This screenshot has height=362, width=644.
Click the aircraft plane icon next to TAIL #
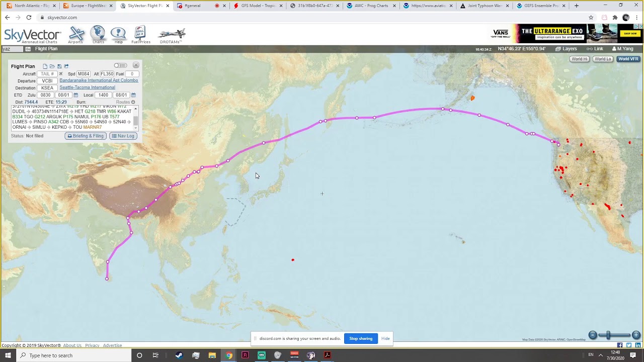(x=61, y=74)
